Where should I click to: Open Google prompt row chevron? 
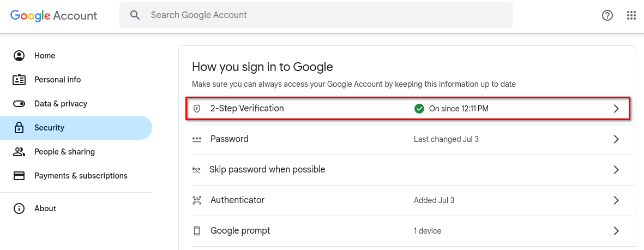[616, 231]
